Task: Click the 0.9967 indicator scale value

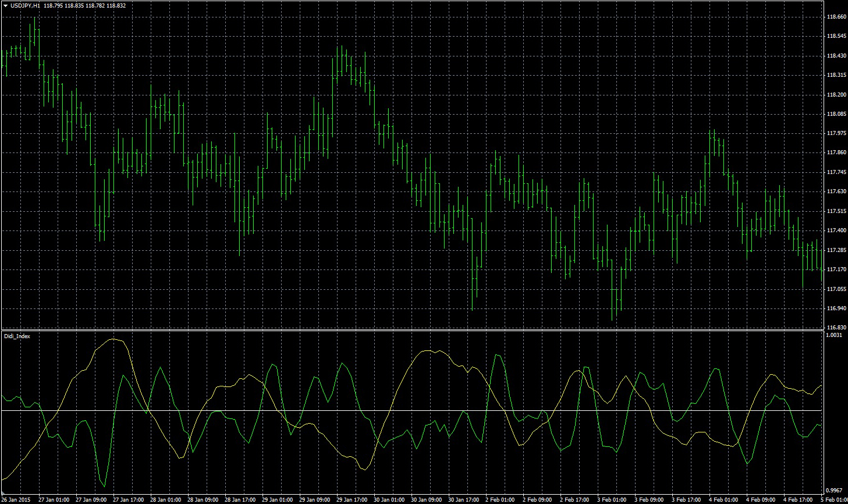Action: (835, 491)
